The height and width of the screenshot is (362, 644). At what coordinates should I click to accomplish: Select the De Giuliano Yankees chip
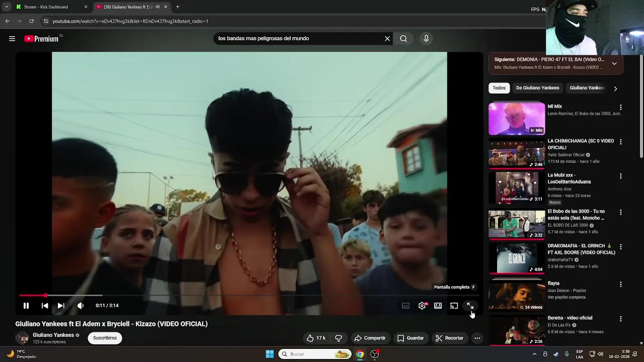coord(537,88)
